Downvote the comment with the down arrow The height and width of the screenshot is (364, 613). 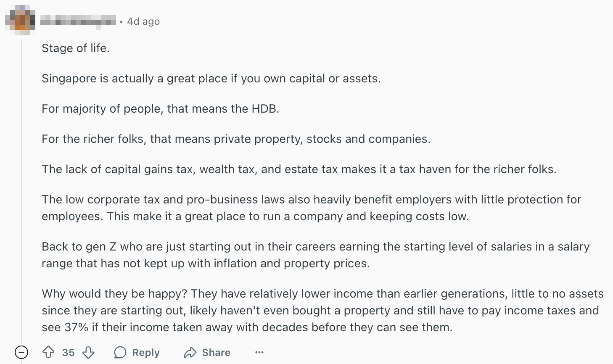click(x=88, y=352)
